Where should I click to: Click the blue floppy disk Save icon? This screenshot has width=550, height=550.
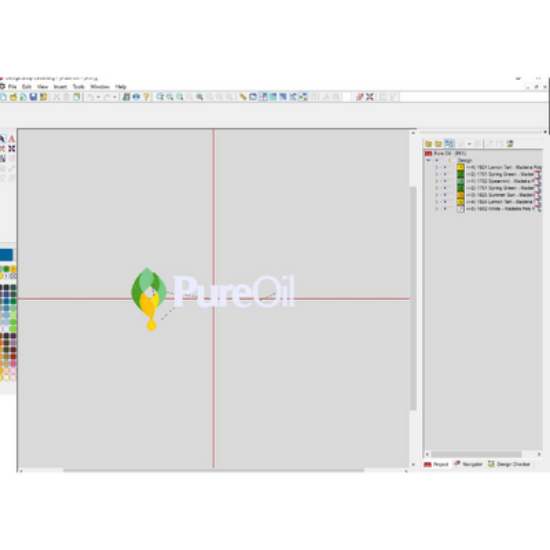(x=33, y=97)
